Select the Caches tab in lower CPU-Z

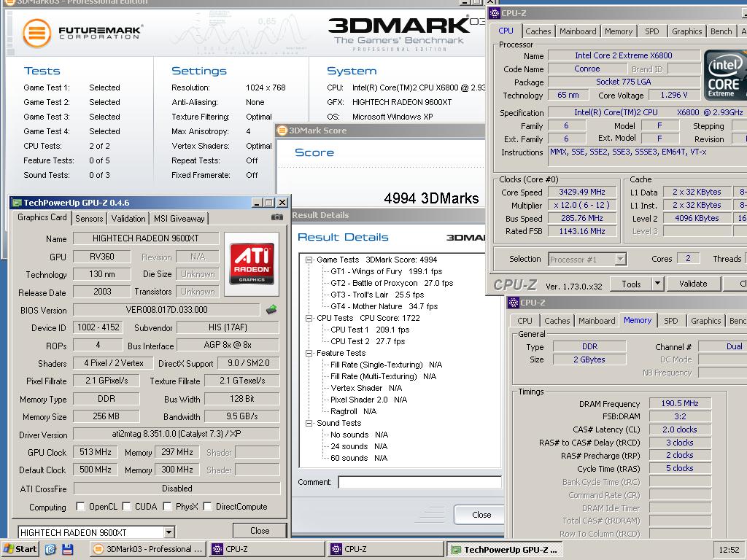click(557, 321)
